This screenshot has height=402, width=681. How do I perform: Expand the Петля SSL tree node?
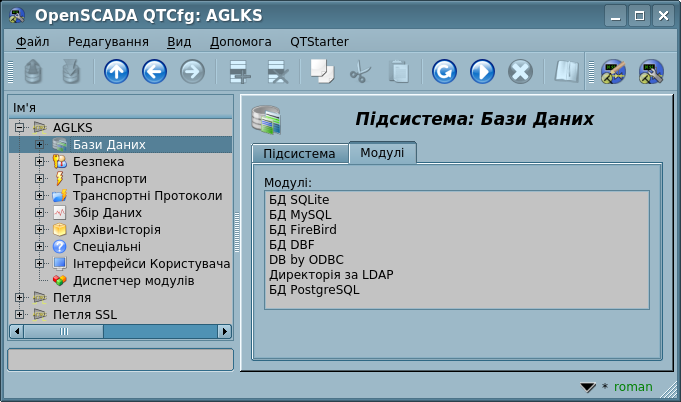point(20,315)
